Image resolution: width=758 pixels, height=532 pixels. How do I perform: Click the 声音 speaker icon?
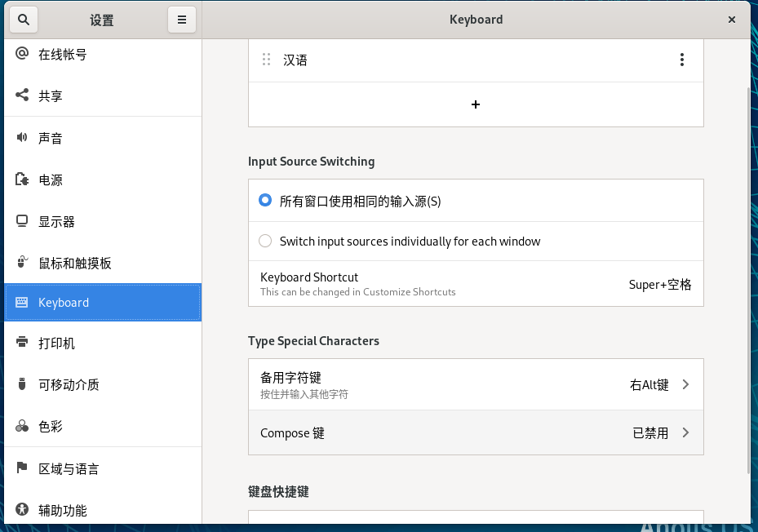click(x=22, y=138)
